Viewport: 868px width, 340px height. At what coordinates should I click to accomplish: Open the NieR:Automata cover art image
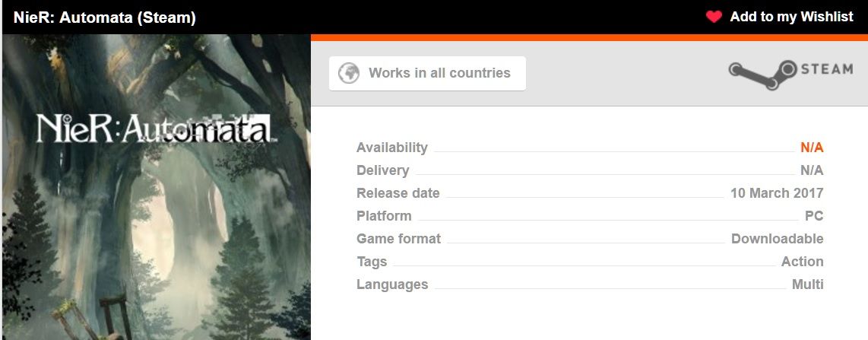click(157, 187)
